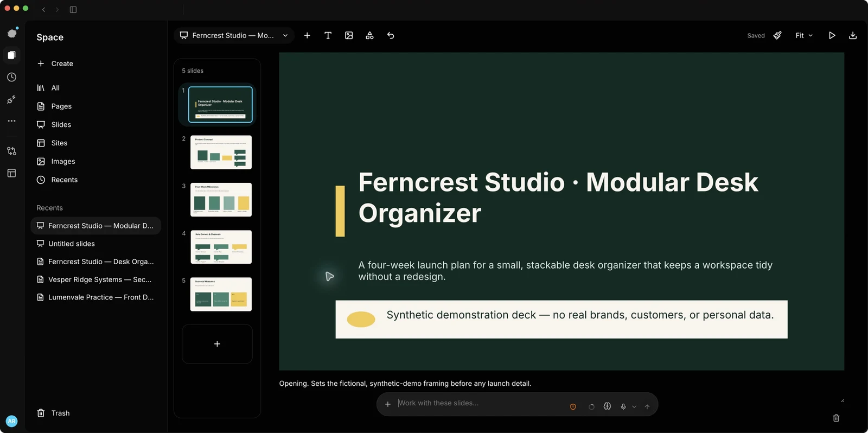Click the orange shield warning icon

[x=573, y=406]
